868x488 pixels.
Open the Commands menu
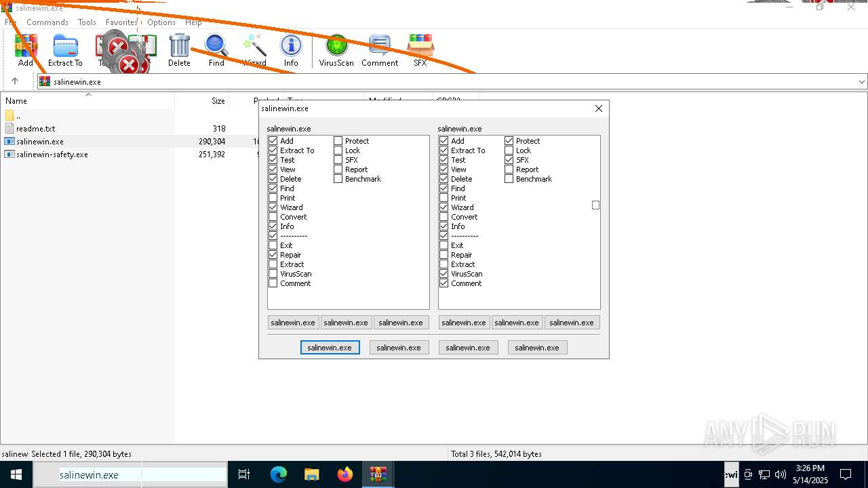47,22
